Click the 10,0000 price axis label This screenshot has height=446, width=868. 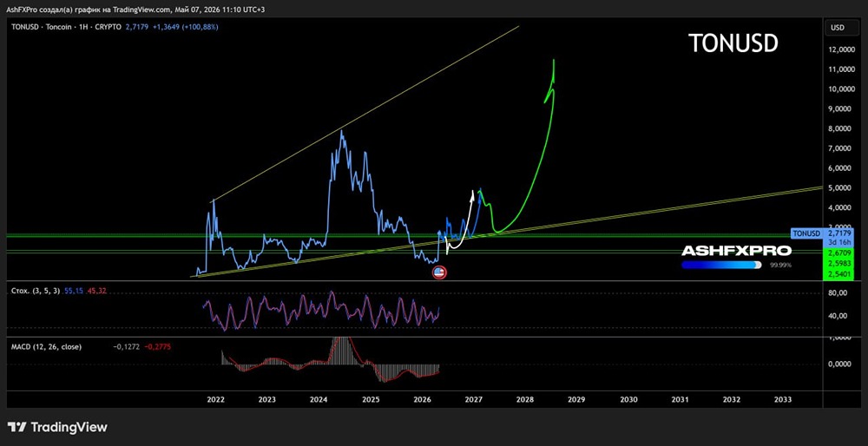[840, 89]
